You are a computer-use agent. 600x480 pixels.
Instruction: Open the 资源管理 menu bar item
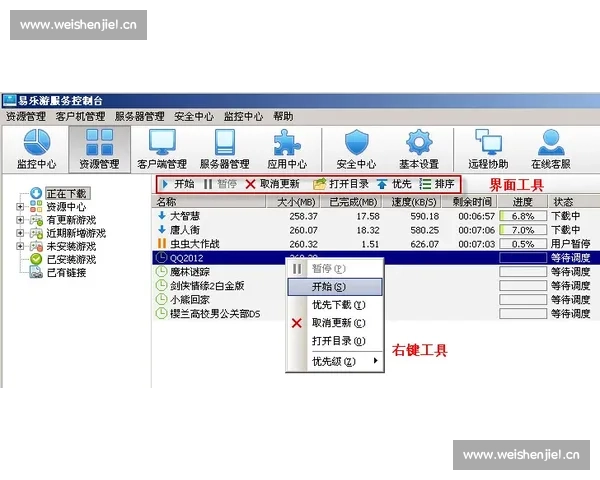click(x=26, y=116)
